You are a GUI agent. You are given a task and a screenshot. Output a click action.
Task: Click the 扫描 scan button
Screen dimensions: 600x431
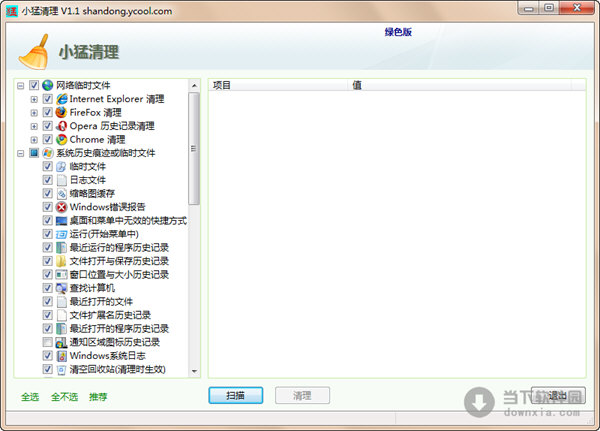click(236, 395)
